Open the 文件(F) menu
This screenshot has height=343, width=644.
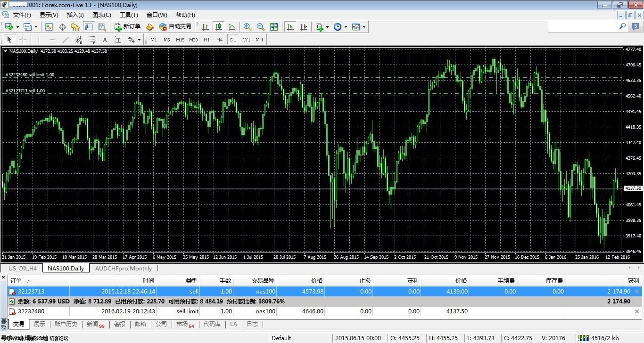pos(21,15)
